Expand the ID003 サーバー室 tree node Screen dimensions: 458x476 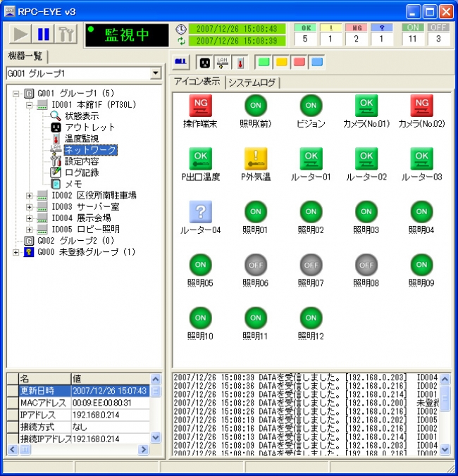point(30,206)
